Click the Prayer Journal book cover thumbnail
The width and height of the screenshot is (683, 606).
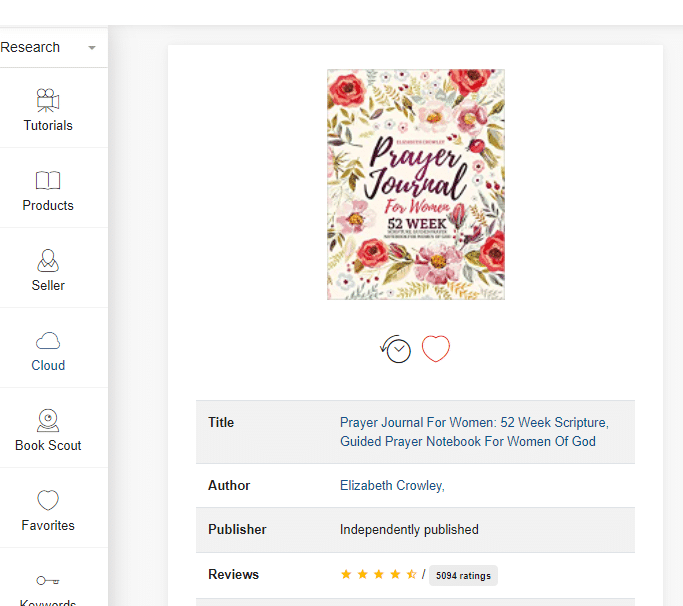pos(416,184)
